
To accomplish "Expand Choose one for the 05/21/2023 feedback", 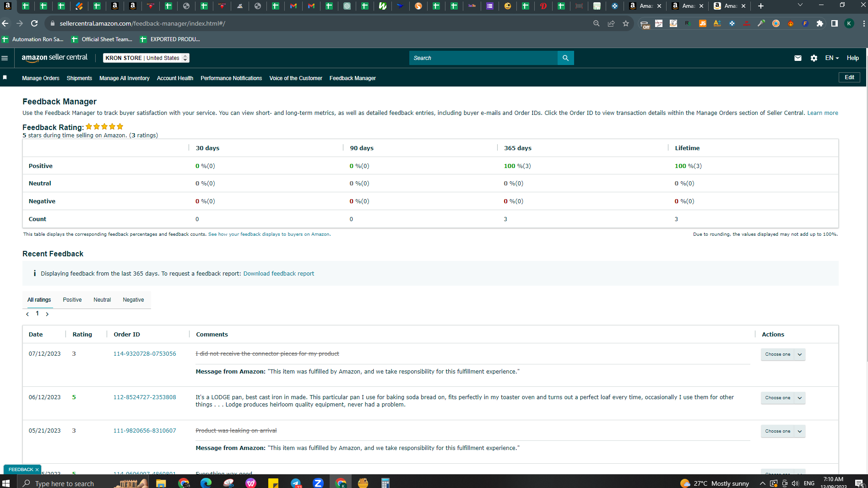I will click(783, 431).
